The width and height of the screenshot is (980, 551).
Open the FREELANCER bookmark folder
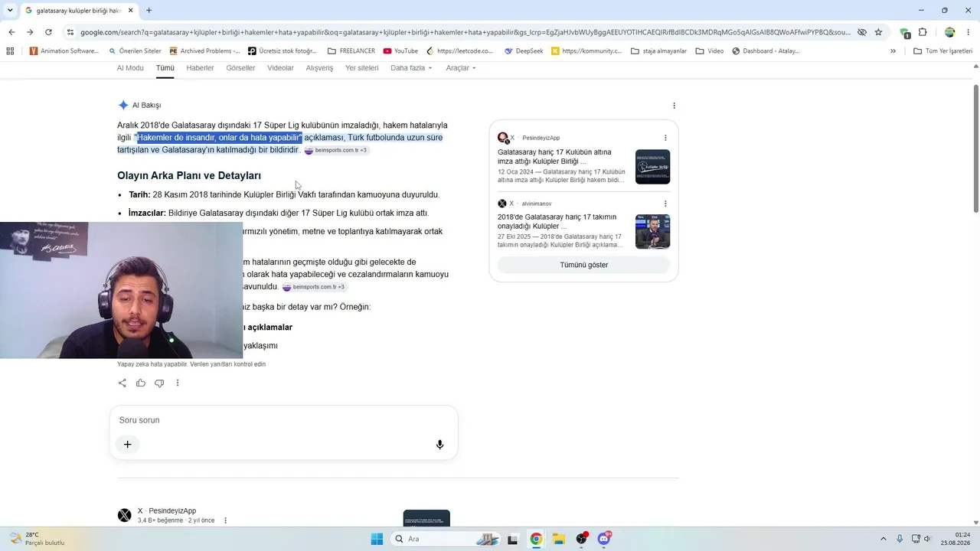351,51
